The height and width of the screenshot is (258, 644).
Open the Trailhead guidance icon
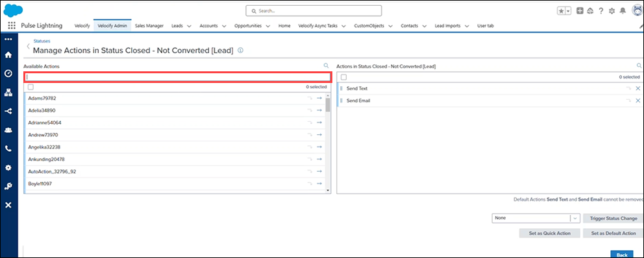click(591, 11)
